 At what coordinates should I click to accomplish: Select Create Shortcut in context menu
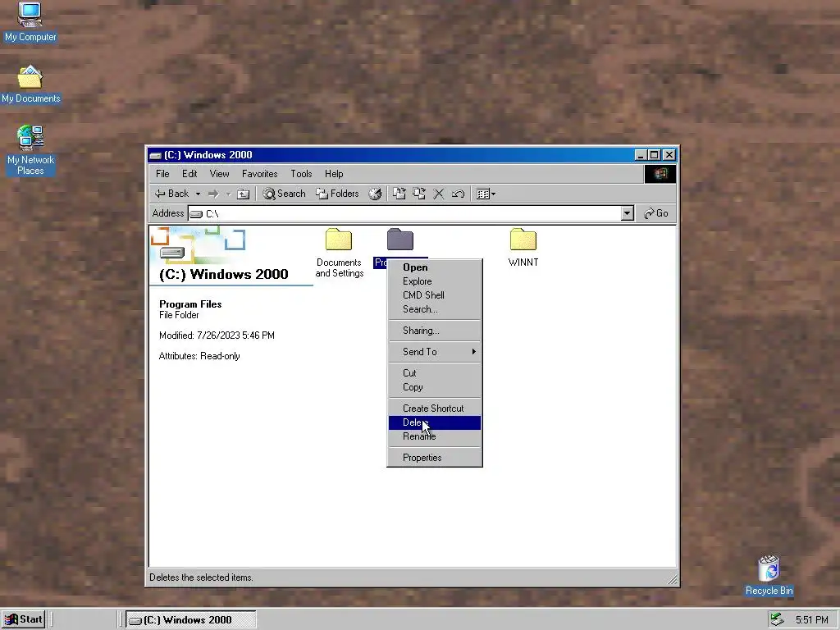pyautogui.click(x=435, y=409)
